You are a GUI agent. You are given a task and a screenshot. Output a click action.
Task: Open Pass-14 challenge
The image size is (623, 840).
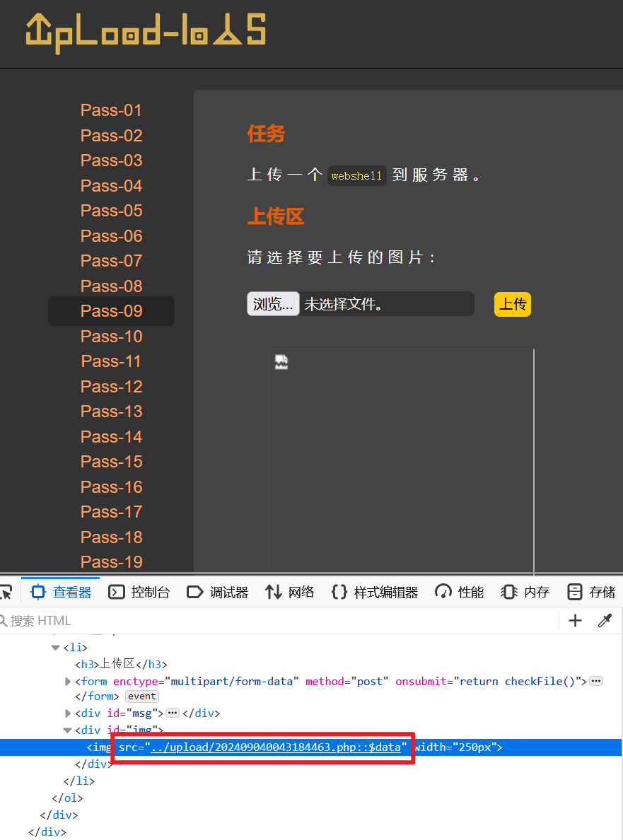pos(112,436)
